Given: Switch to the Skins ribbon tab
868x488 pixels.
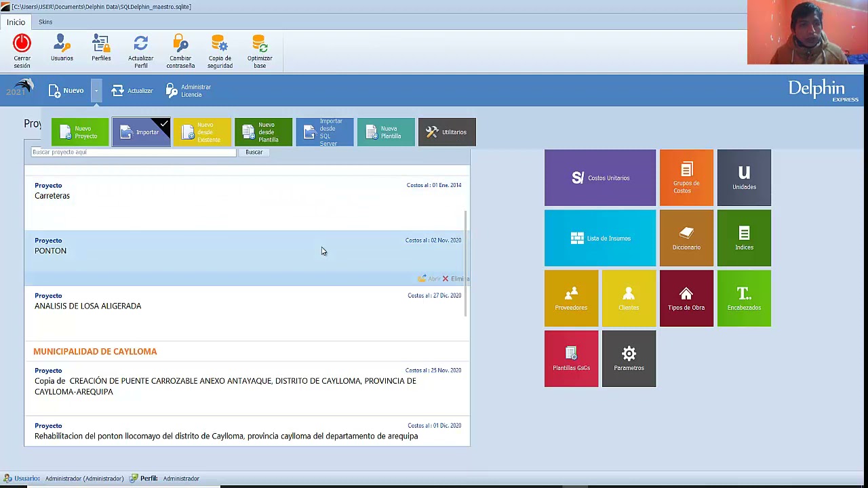Looking at the screenshot, I should (45, 22).
